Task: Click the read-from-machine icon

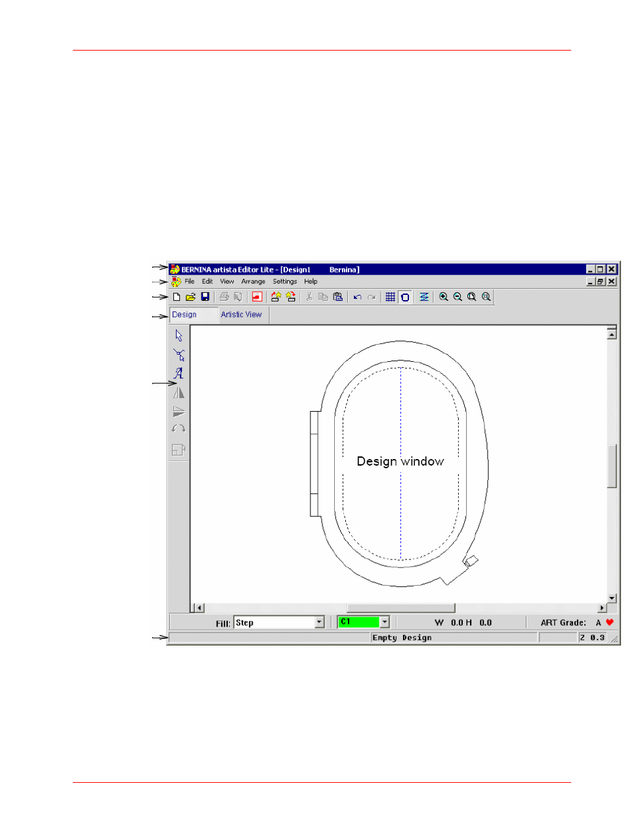Action: (x=276, y=297)
